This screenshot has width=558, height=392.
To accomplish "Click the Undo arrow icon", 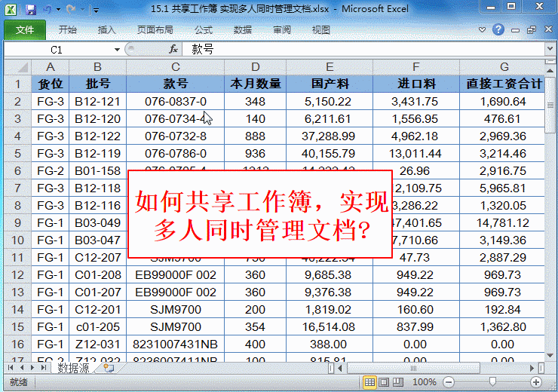I will point(48,10).
